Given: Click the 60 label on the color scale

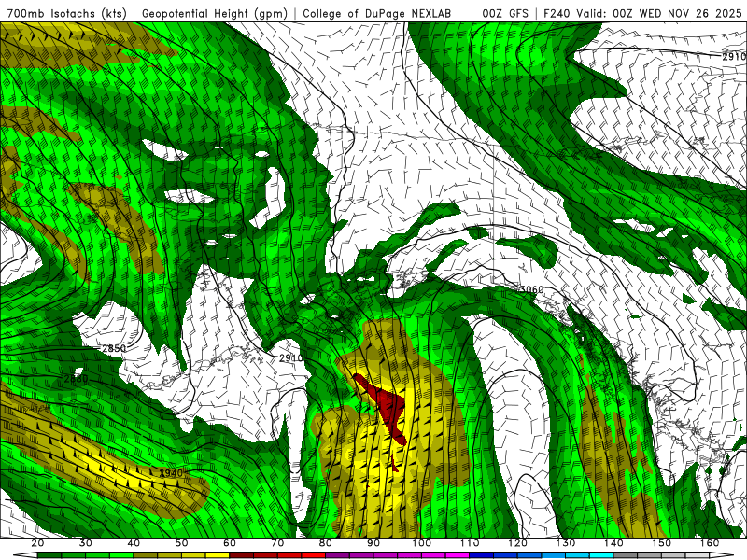Looking at the screenshot, I should pyautogui.click(x=230, y=543).
